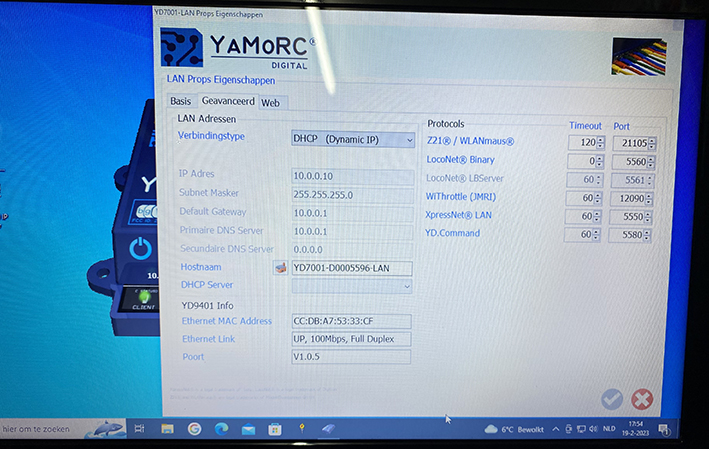Click the WiThrottle (JMRI) protocol label
The width and height of the screenshot is (709, 449).
461,197
